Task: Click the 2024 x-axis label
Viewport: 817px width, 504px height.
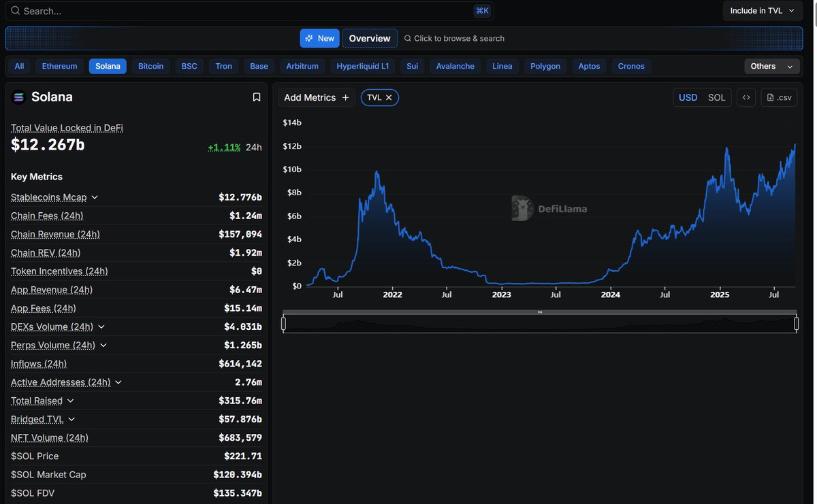Action: pyautogui.click(x=611, y=295)
